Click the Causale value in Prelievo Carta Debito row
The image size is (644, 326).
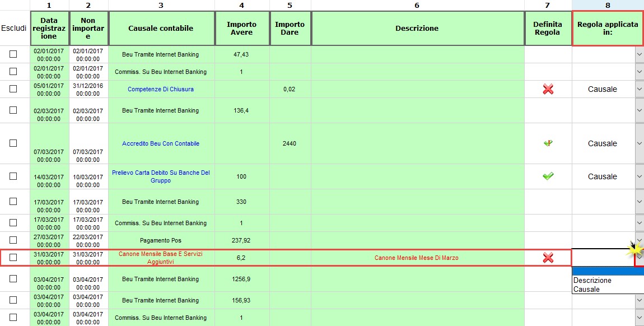[602, 176]
